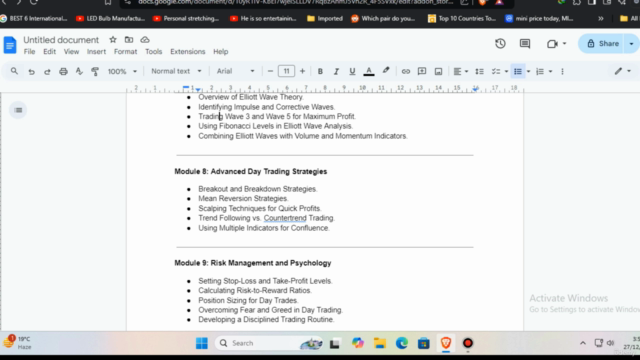Rename the Untitled document title
Viewport: 640px width, 360px height.
(61, 40)
